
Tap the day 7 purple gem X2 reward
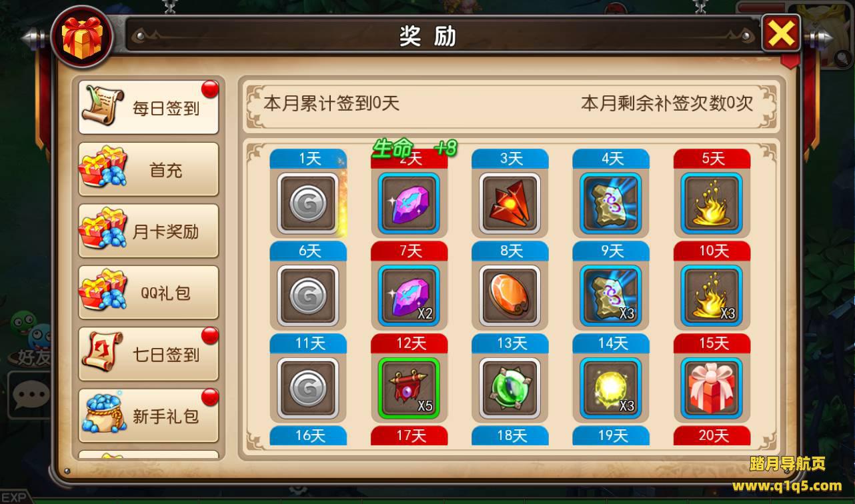409,296
